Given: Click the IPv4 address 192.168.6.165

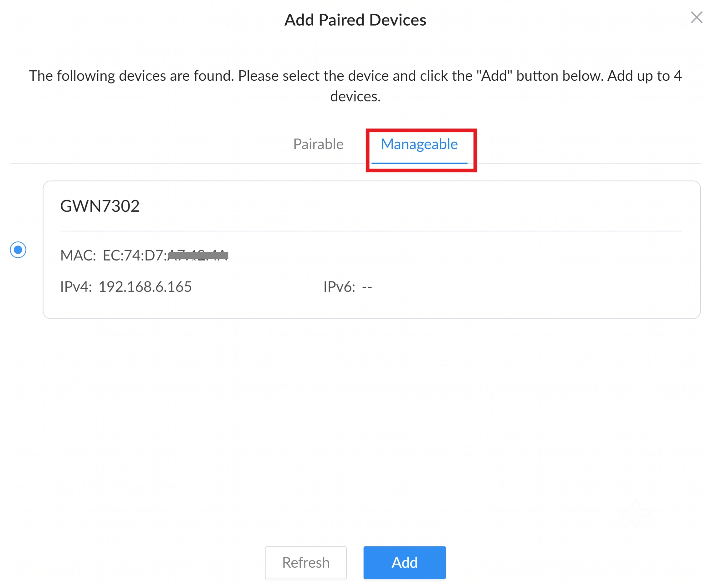Looking at the screenshot, I should click(x=145, y=286).
